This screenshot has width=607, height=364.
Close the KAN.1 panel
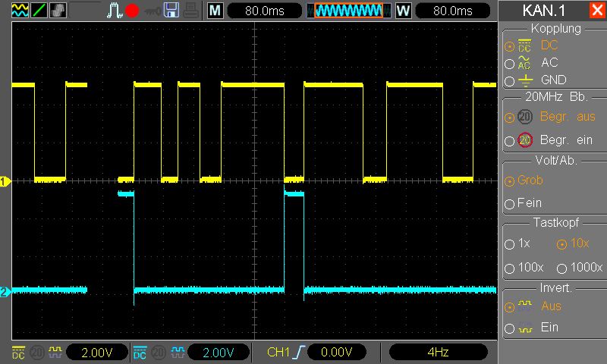[x=596, y=11]
